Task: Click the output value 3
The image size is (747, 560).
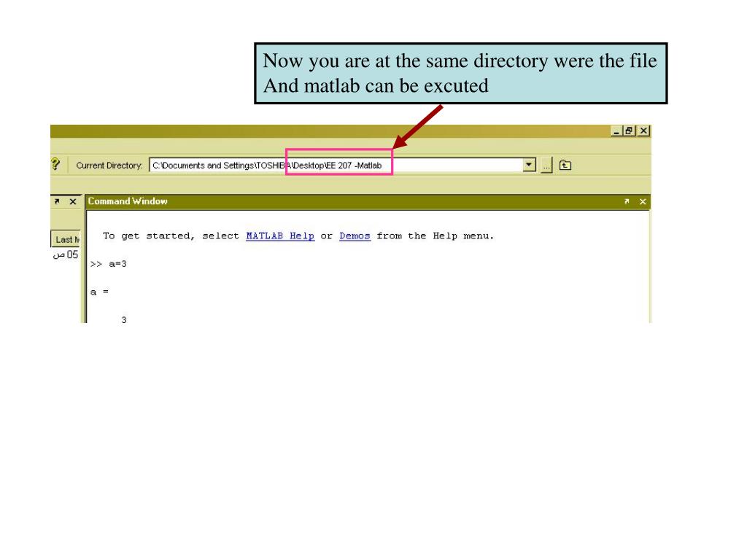Action: (x=124, y=320)
